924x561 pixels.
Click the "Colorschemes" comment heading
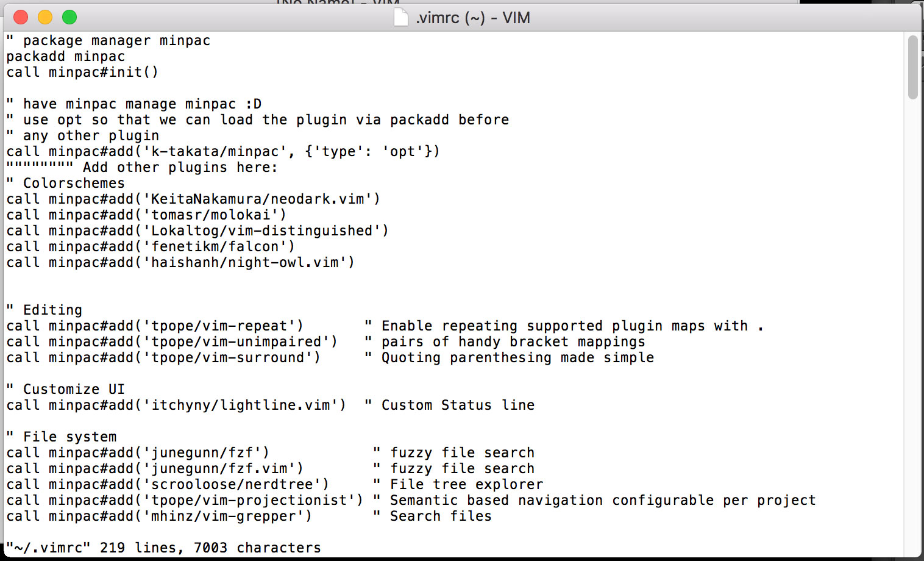tap(73, 184)
